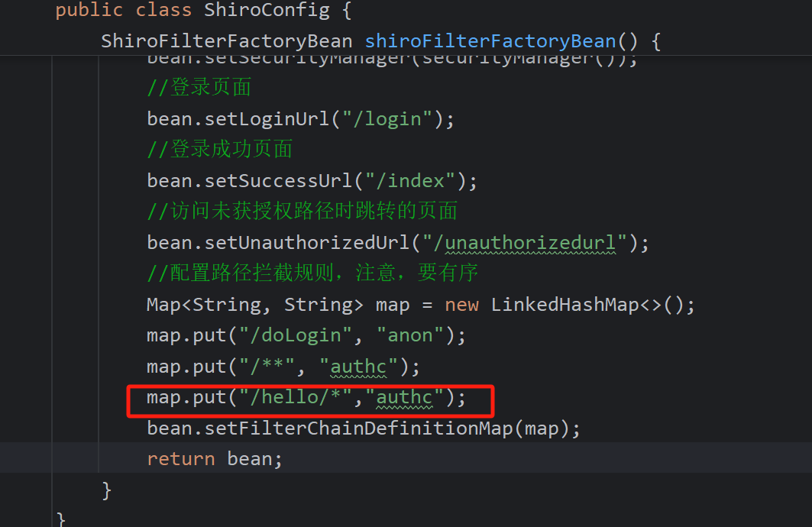Click the //登录成功页面 comment
Screen dimensions: 812x527
tap(219, 149)
